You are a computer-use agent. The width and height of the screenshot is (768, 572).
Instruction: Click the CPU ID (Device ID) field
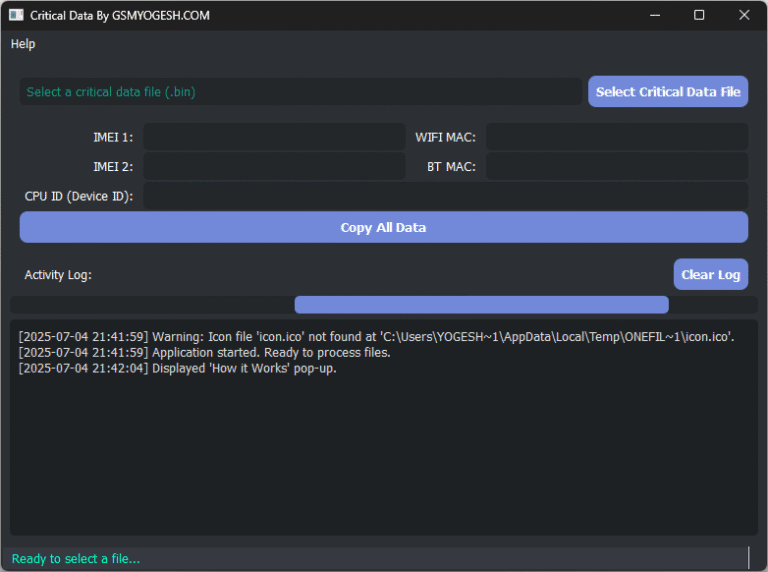[x=445, y=196]
